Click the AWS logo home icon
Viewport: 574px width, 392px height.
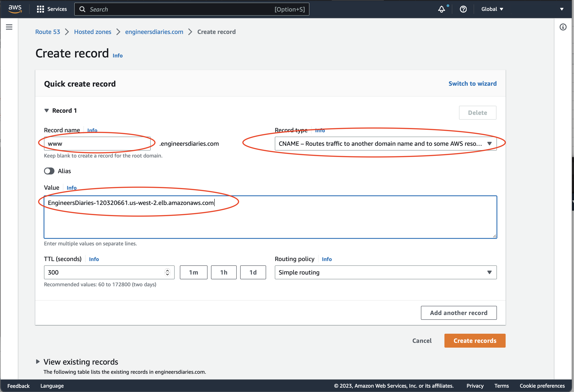click(15, 9)
